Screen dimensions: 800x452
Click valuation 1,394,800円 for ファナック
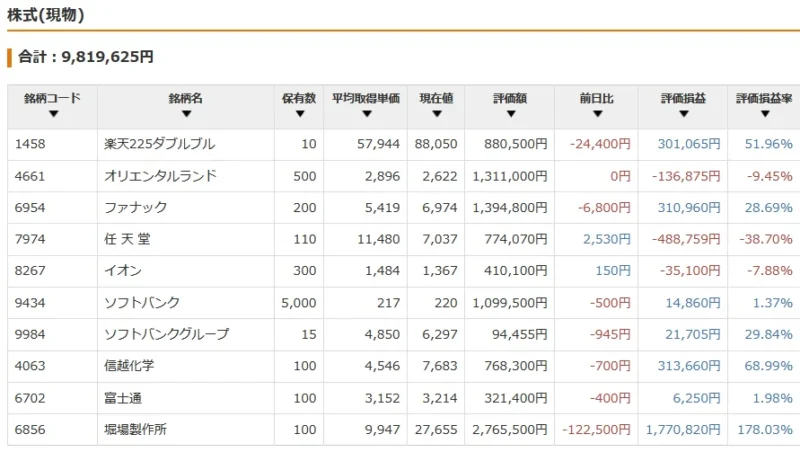[510, 208]
